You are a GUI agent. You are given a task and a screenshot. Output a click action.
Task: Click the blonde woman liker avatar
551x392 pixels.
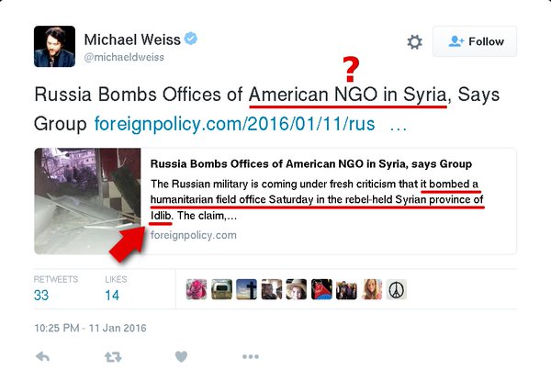[x=371, y=289]
